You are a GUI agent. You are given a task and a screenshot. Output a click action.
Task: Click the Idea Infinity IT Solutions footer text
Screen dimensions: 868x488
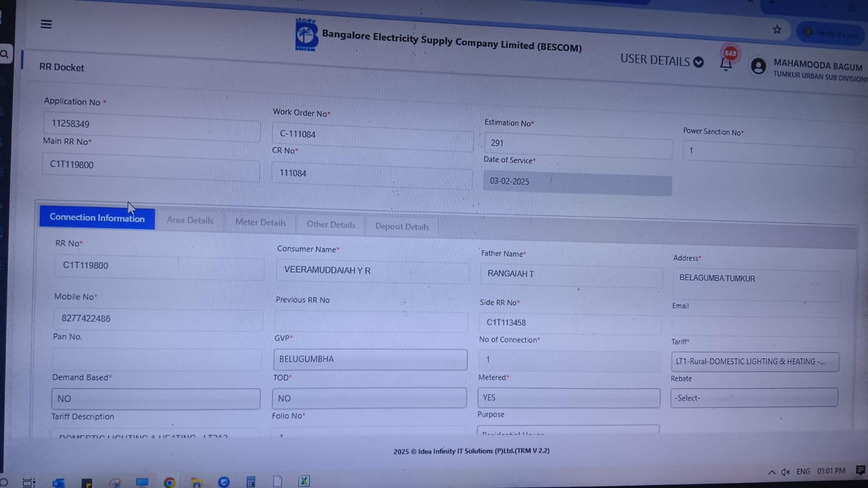(x=471, y=451)
